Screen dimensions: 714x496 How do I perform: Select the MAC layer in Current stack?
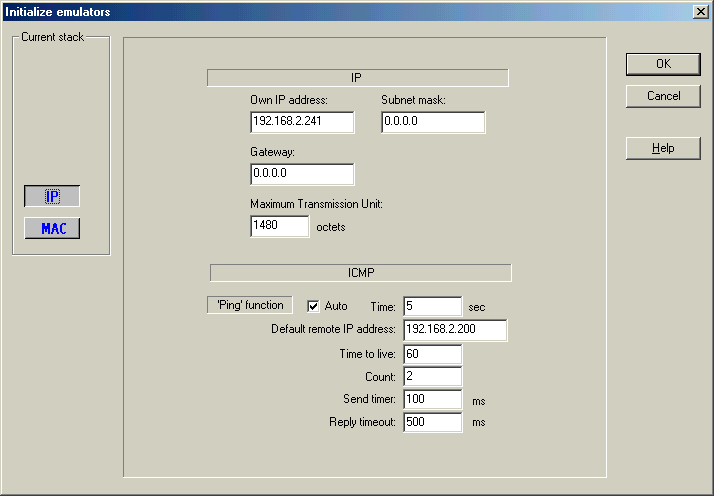click(52, 228)
